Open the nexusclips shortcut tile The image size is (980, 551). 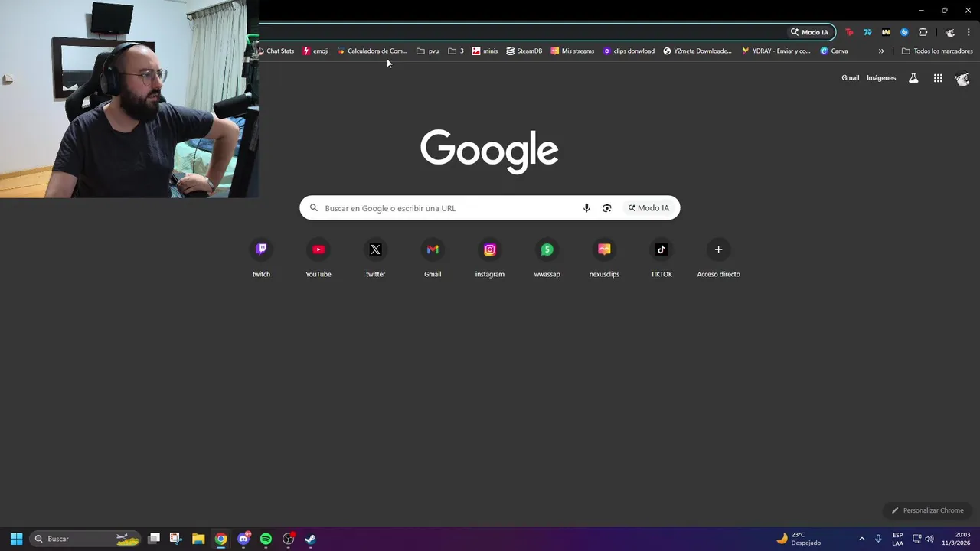pyautogui.click(x=604, y=259)
